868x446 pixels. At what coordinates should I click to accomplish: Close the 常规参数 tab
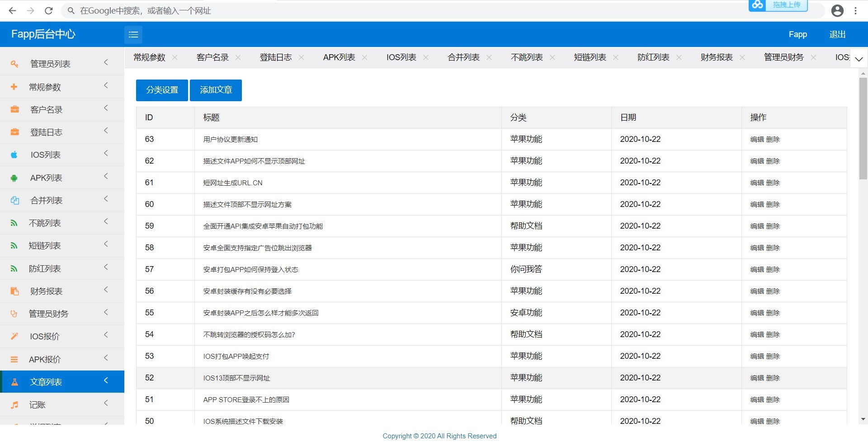[x=175, y=57]
